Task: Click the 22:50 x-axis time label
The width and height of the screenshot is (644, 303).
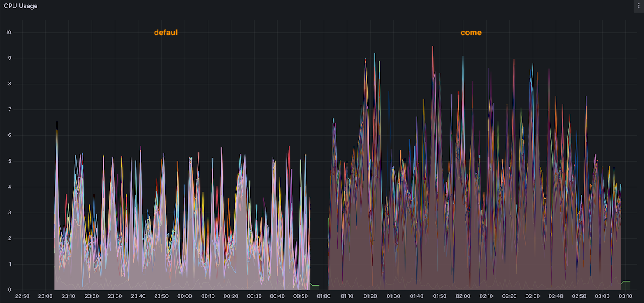Action: (22, 296)
